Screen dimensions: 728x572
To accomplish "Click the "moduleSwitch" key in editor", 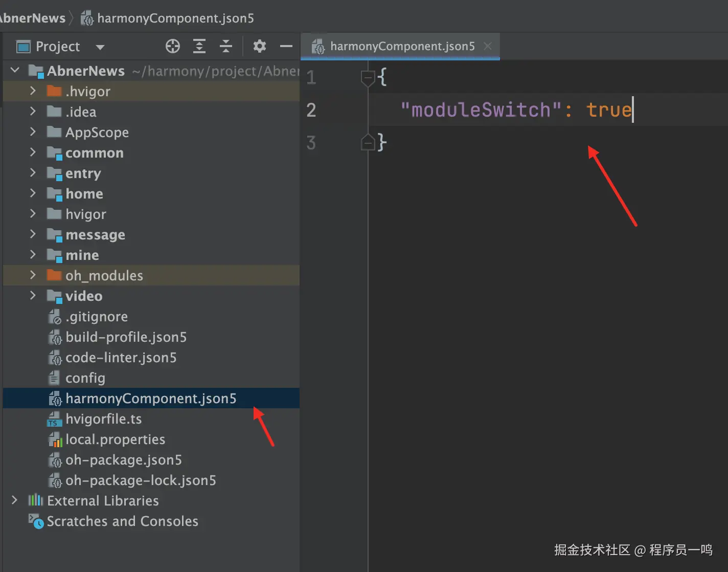I will [x=481, y=109].
